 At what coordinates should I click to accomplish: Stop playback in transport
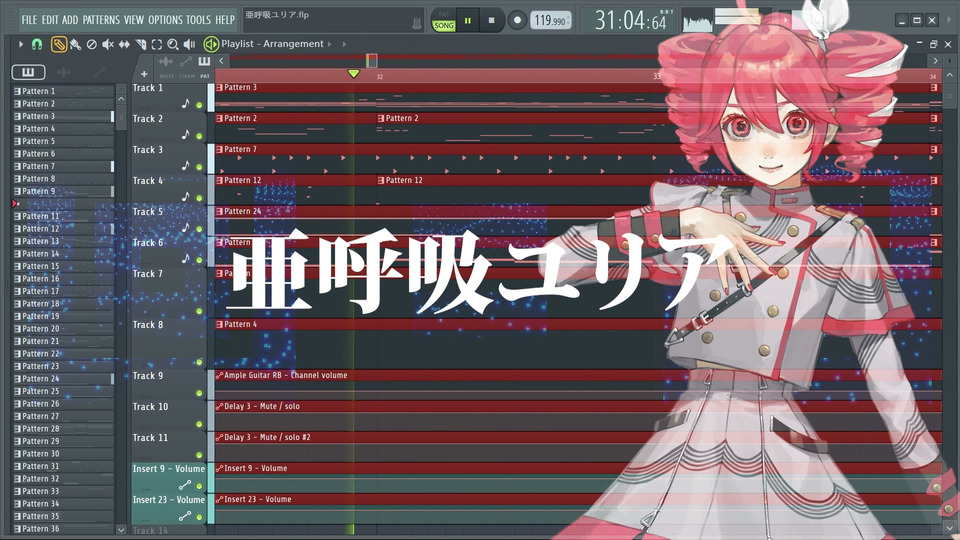click(x=492, y=20)
